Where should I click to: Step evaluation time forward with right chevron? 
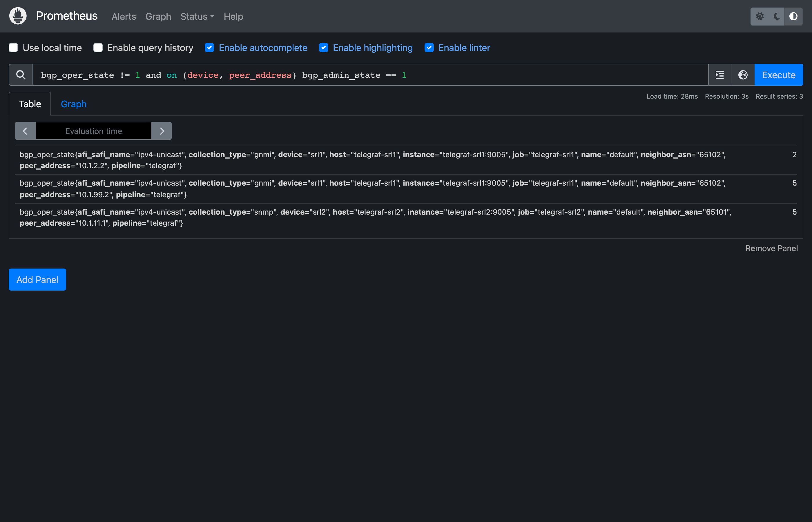pos(162,131)
